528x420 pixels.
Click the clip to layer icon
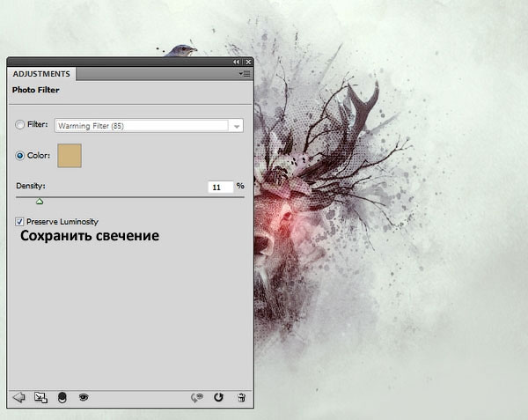62,398
